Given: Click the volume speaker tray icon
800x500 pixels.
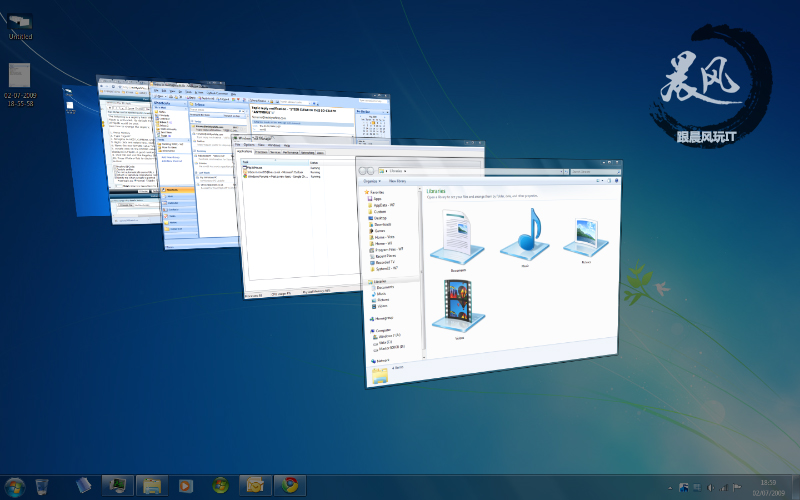Looking at the screenshot, I should [711, 488].
